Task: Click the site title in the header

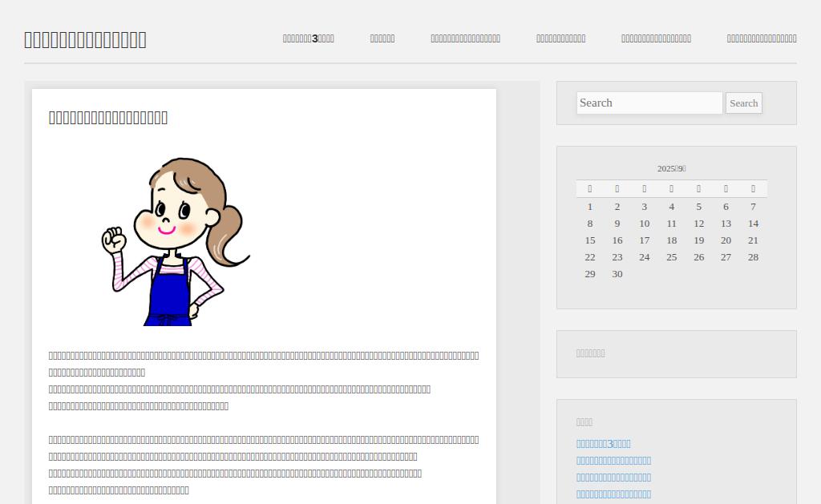Action: 85,40
